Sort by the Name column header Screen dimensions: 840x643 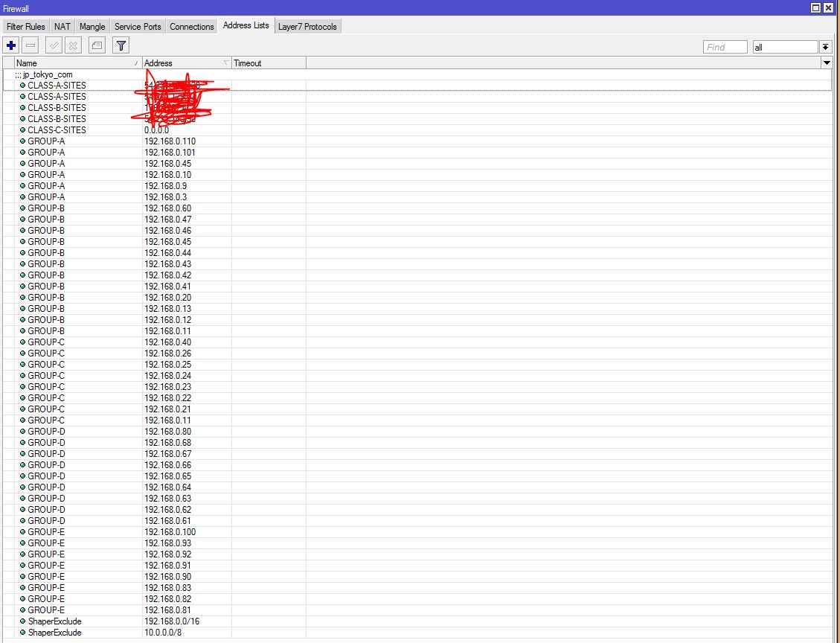[x=78, y=63]
